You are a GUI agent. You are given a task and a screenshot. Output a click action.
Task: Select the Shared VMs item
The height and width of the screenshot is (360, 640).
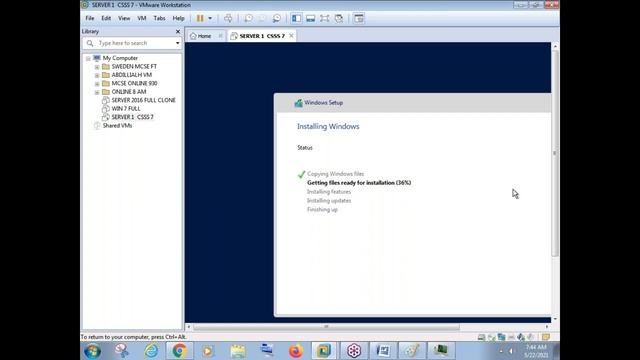[x=117, y=126]
